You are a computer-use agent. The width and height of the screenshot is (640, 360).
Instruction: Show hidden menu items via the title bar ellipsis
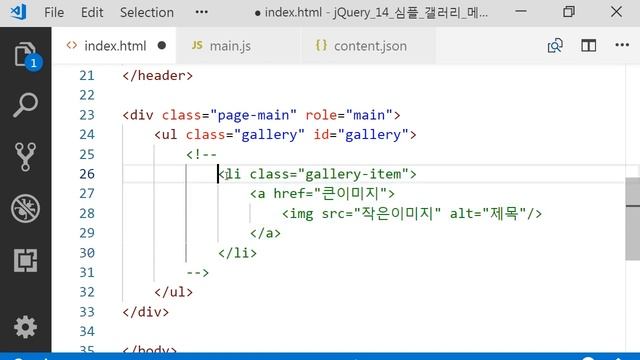[202, 12]
